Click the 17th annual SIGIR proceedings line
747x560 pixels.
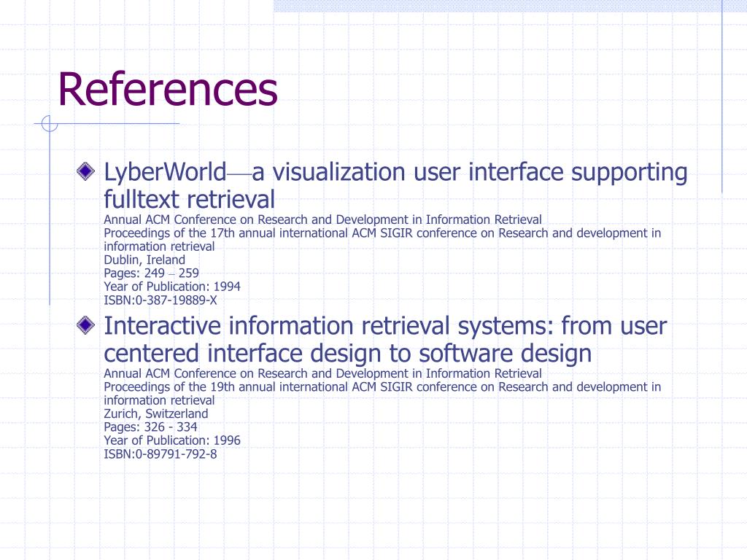382,239
